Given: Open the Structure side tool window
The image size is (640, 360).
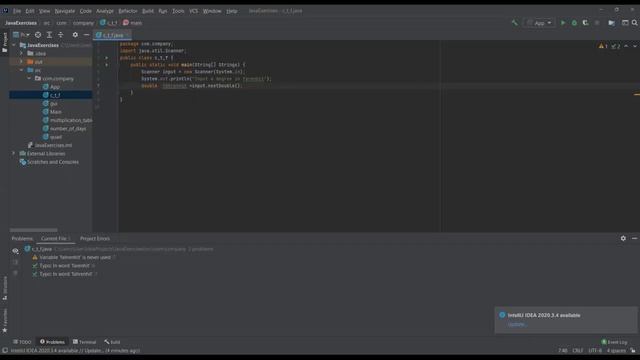Looking at the screenshot, I should (x=4, y=288).
